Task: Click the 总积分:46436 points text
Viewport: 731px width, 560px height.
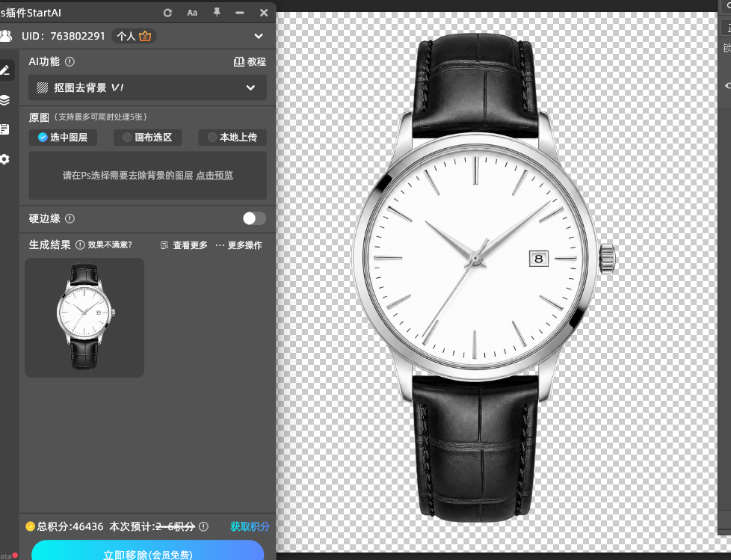Action: click(70, 526)
